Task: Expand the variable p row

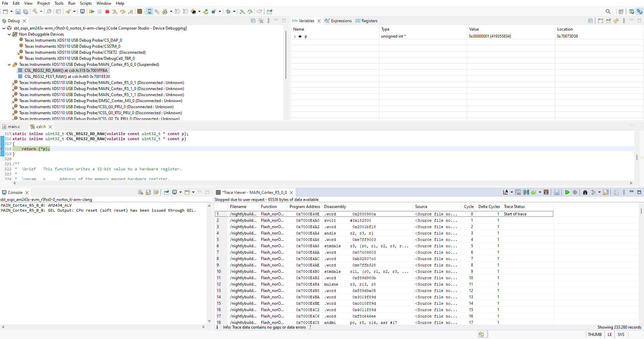Action: 295,36
